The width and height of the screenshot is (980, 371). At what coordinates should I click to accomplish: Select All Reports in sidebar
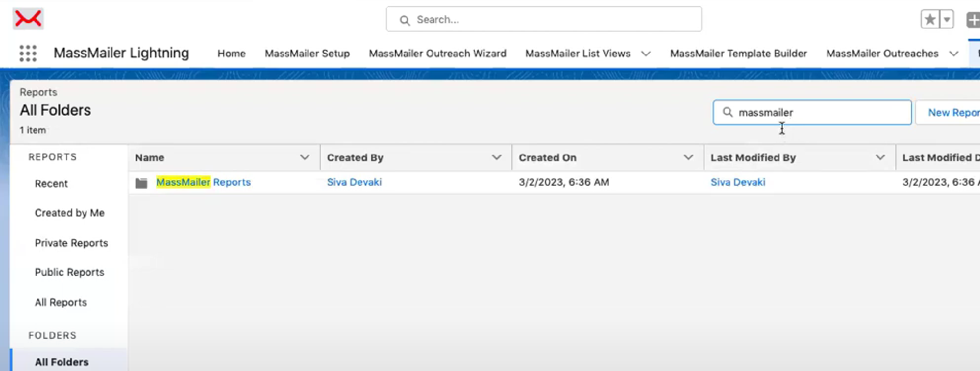[x=61, y=303]
